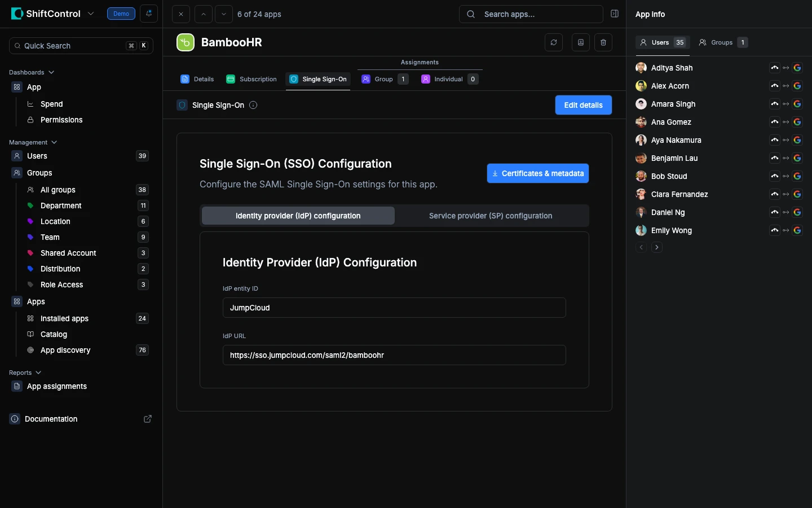812x508 pixels.
Task: Select Identity provider (IdP) configuration segment
Action: (x=298, y=216)
